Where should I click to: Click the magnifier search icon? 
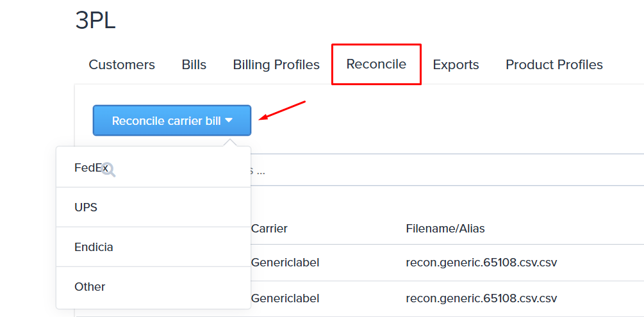[108, 170]
